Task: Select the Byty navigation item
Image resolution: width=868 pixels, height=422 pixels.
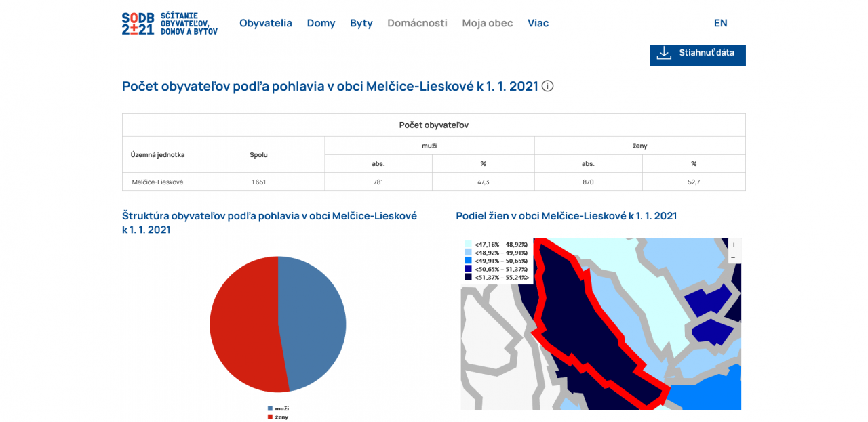Action: pyautogui.click(x=361, y=23)
